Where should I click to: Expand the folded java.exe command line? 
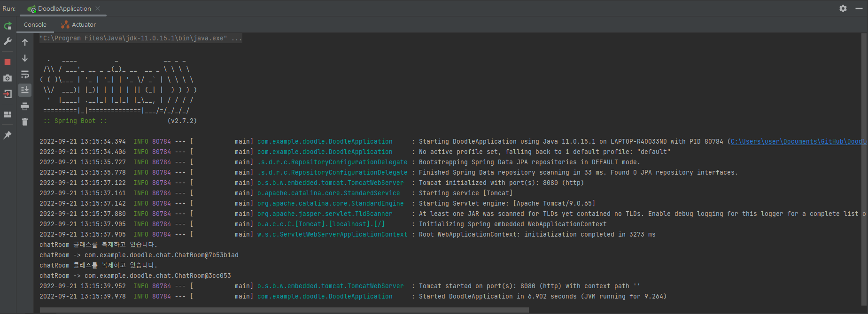(141, 38)
